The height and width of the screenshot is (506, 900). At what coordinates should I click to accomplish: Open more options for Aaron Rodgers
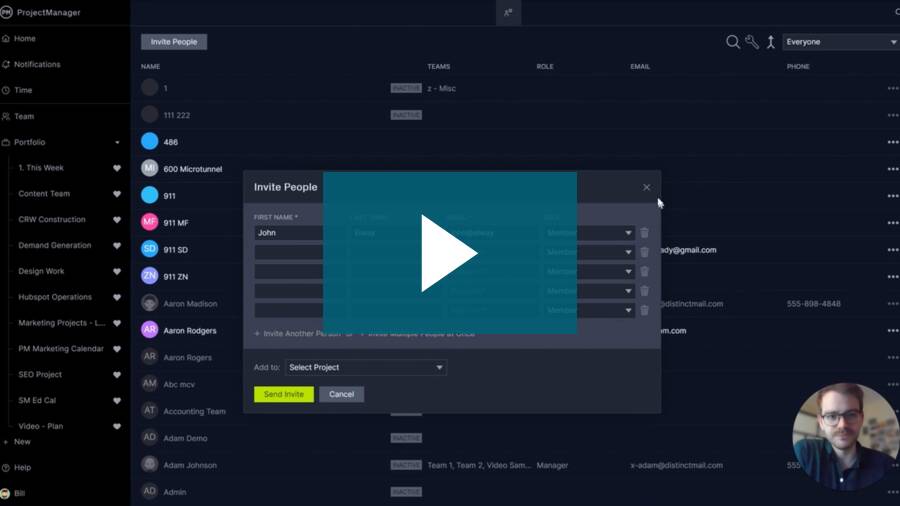click(893, 330)
